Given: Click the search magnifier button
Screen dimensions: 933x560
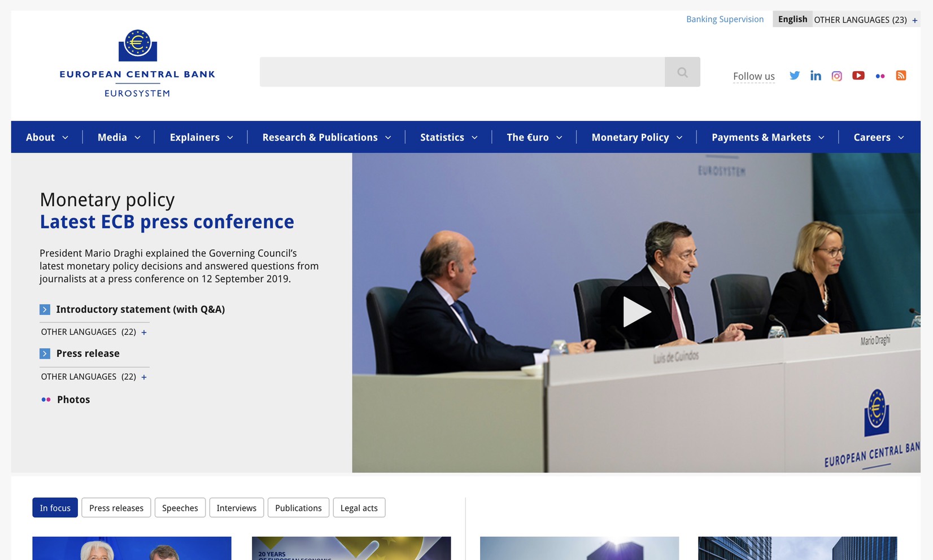Looking at the screenshot, I should click(x=682, y=72).
